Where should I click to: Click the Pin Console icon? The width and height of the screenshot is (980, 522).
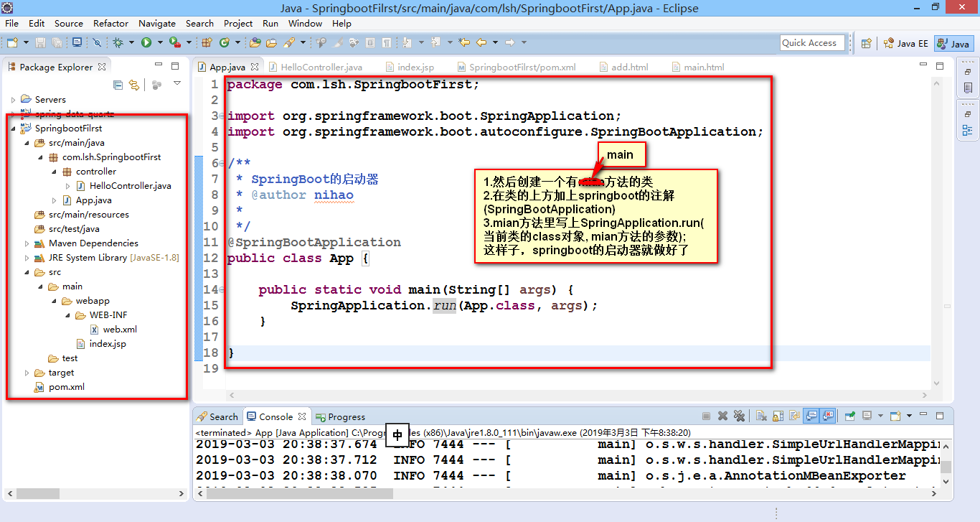click(850, 416)
